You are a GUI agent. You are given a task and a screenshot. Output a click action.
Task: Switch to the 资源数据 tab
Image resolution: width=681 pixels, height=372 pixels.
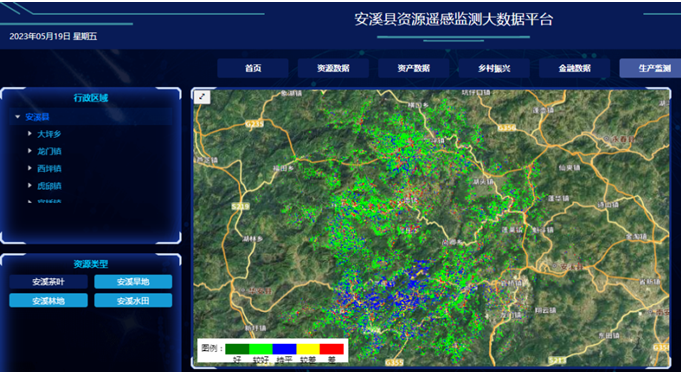333,68
